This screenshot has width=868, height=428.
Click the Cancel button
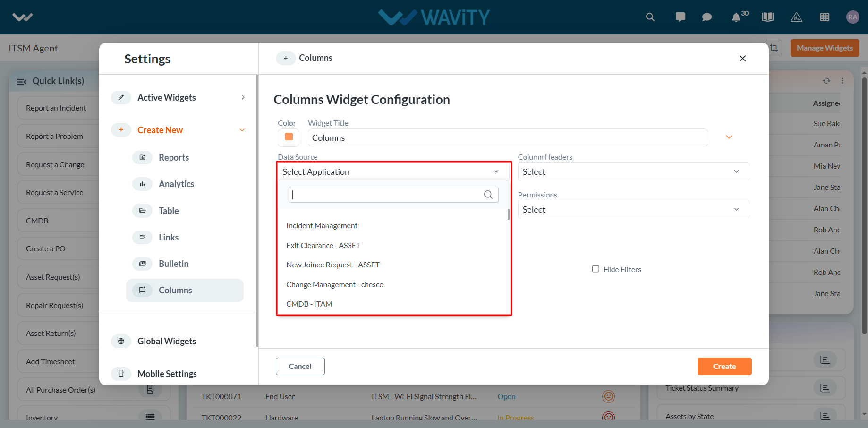[300, 366]
